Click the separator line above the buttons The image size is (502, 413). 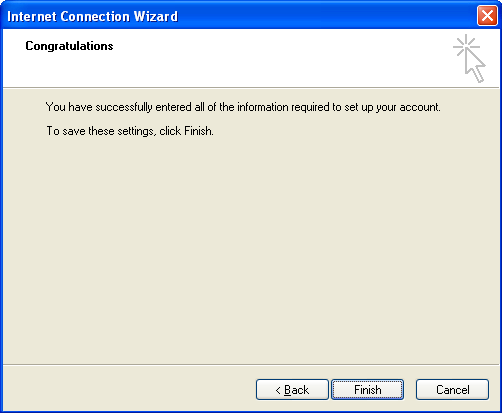click(x=251, y=365)
